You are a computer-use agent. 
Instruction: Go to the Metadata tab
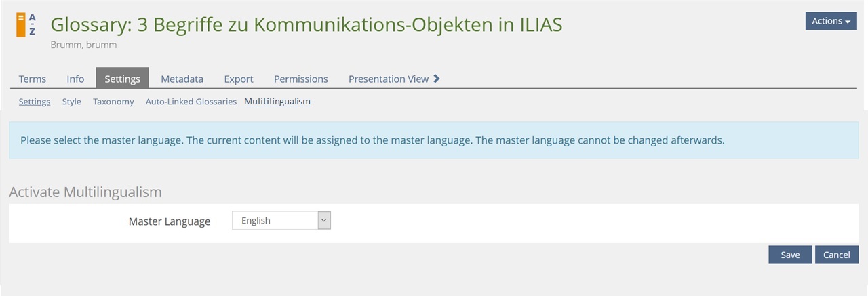pos(182,79)
